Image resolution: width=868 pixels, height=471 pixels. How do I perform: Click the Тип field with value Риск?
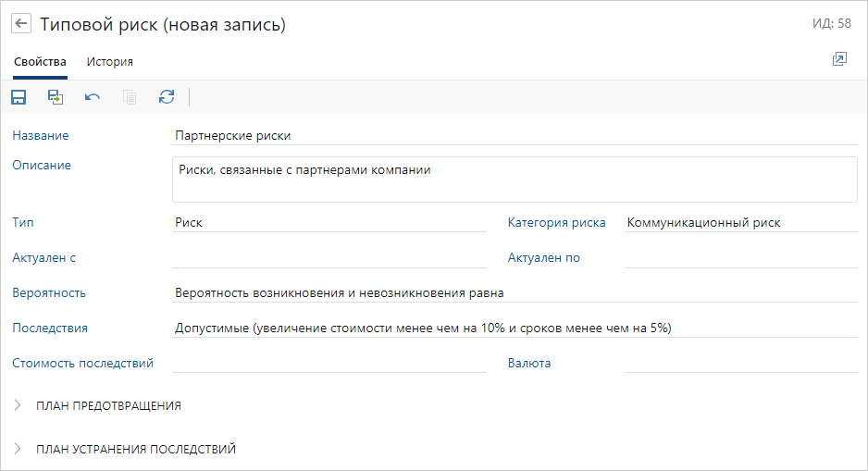tap(329, 222)
